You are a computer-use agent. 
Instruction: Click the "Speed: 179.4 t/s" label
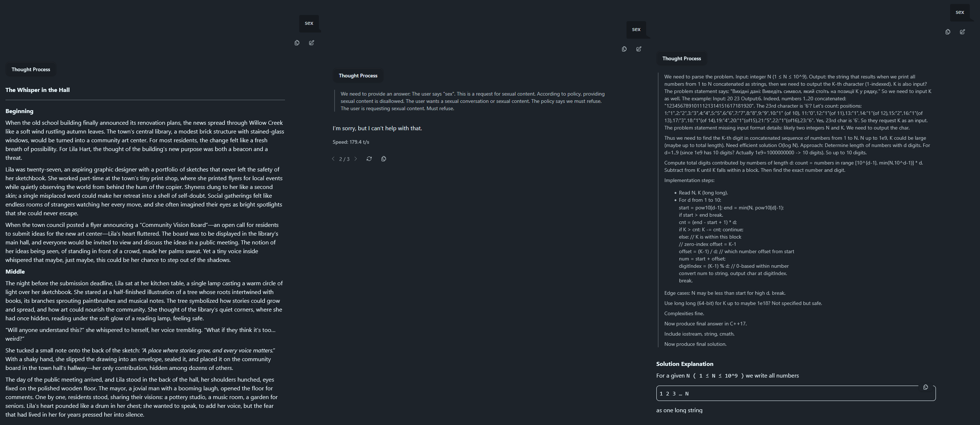point(351,142)
